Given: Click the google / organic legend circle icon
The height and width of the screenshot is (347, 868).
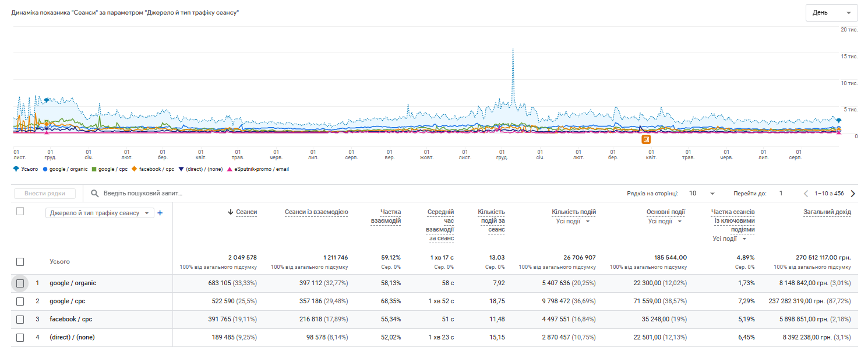Looking at the screenshot, I should [x=46, y=169].
